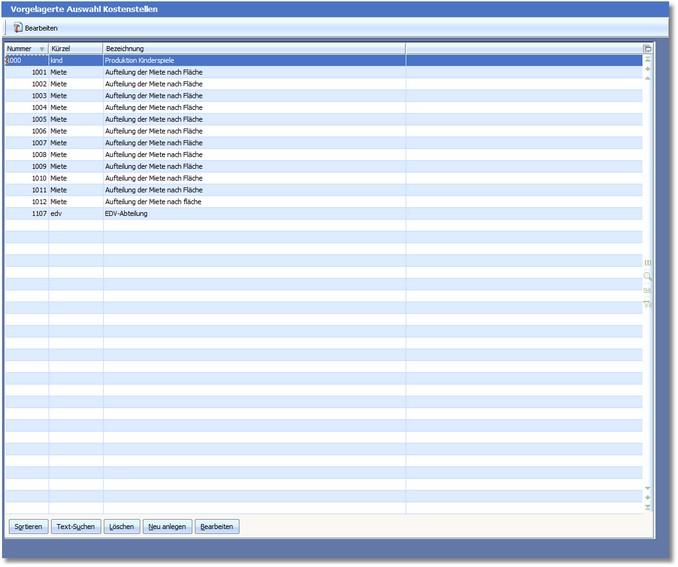Click the Löschen button
This screenshot has height=567, width=678.
click(122, 526)
